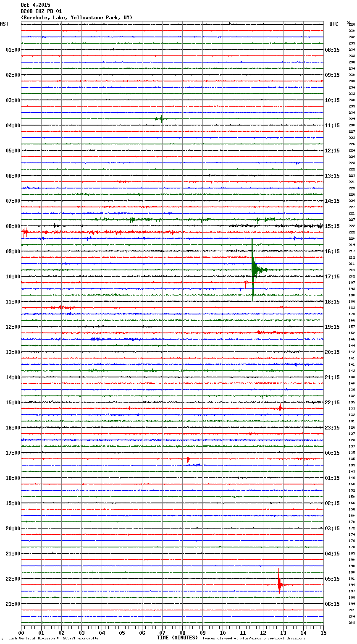Click the date label 'Oct 4,2015'

point(35,5)
